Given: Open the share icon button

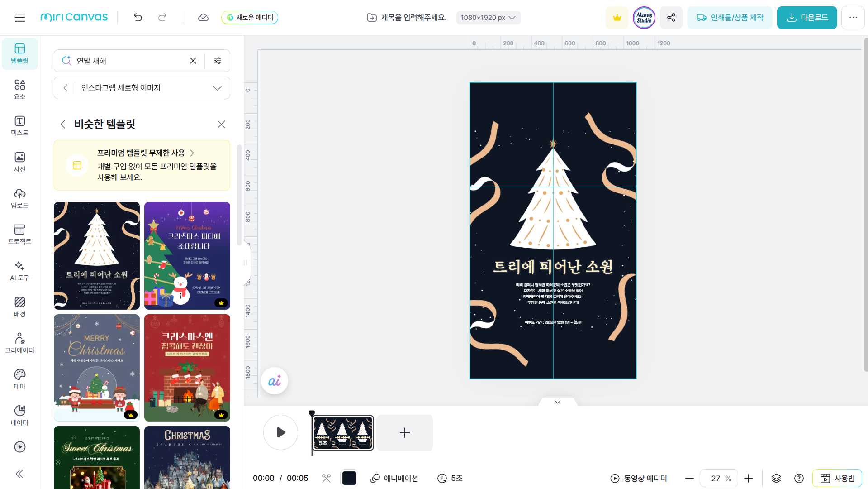Looking at the screenshot, I should pyautogui.click(x=671, y=18).
